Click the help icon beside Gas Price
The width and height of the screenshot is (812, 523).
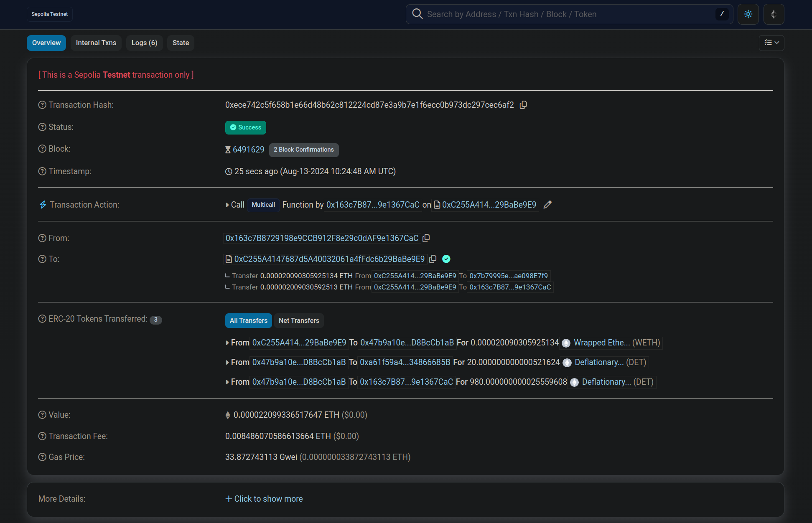pos(42,457)
